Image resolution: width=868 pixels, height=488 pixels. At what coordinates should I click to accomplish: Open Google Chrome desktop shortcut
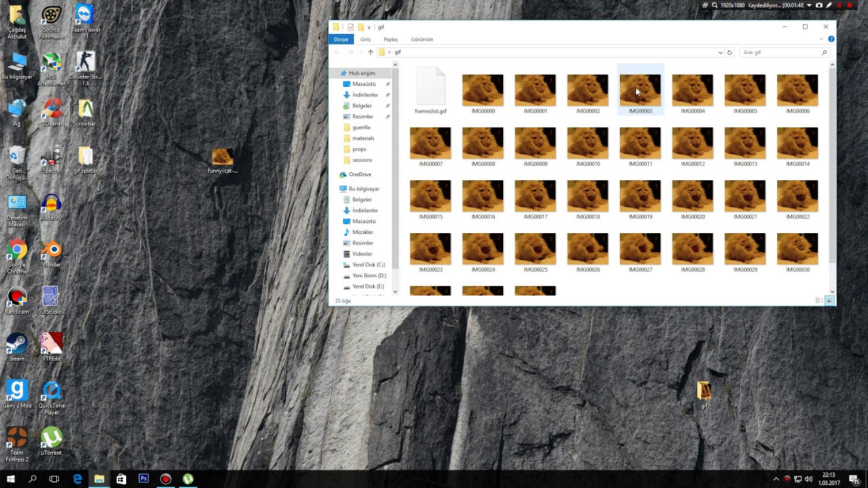tap(17, 258)
